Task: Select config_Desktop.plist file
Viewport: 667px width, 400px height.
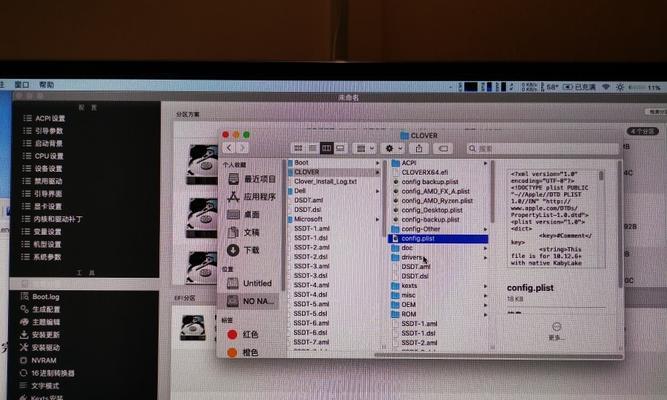Action: (x=432, y=210)
